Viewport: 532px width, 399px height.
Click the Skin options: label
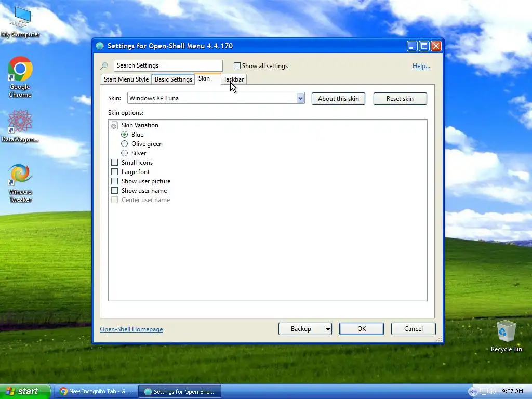pyautogui.click(x=126, y=113)
